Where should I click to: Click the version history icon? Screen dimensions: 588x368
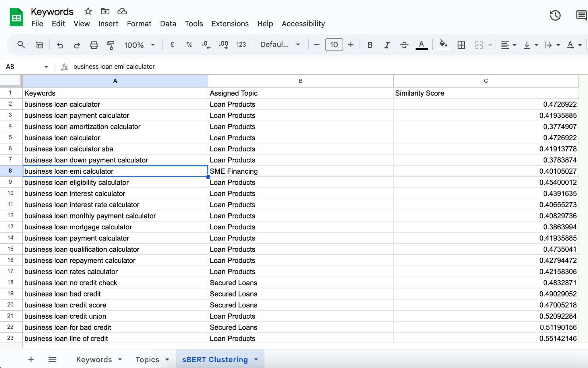click(x=555, y=14)
